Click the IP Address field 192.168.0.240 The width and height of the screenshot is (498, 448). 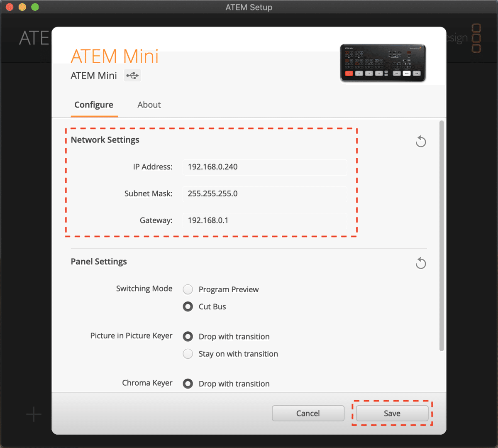pyautogui.click(x=265, y=167)
